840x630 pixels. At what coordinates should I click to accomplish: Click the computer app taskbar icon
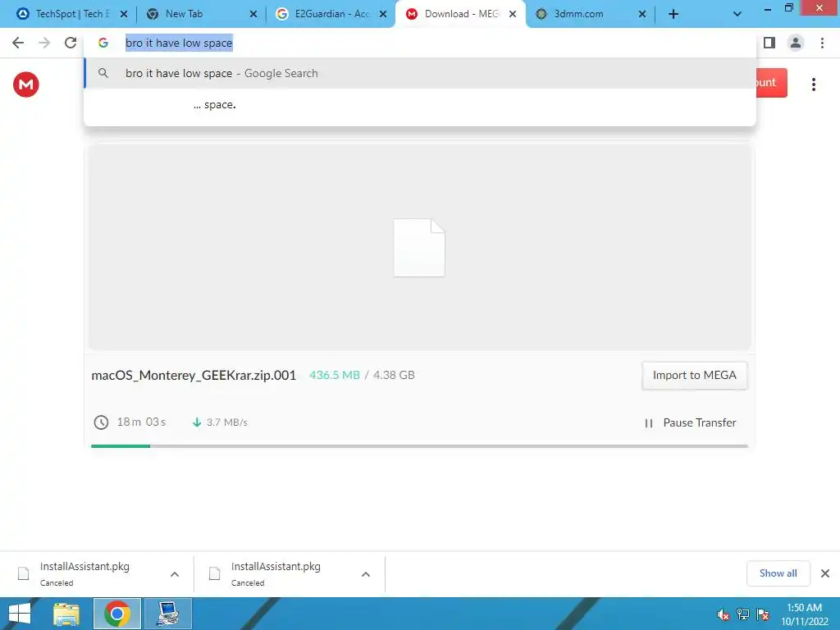[x=168, y=614]
